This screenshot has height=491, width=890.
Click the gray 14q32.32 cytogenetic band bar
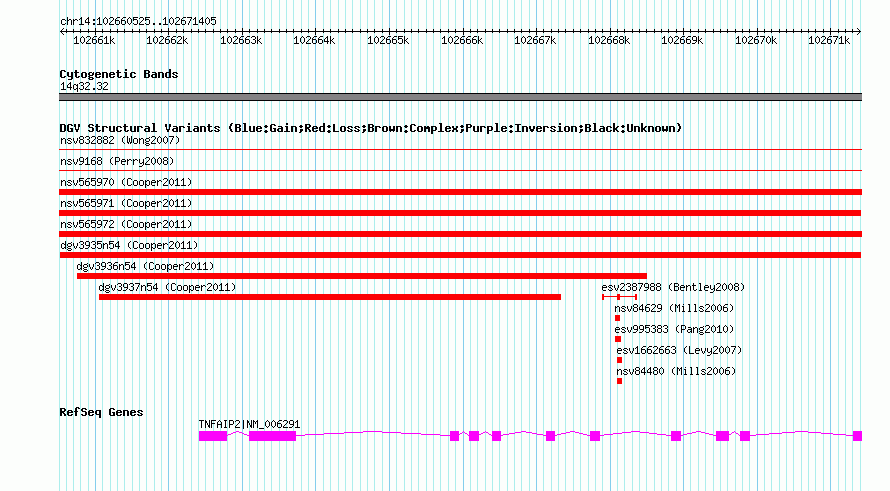[460, 97]
